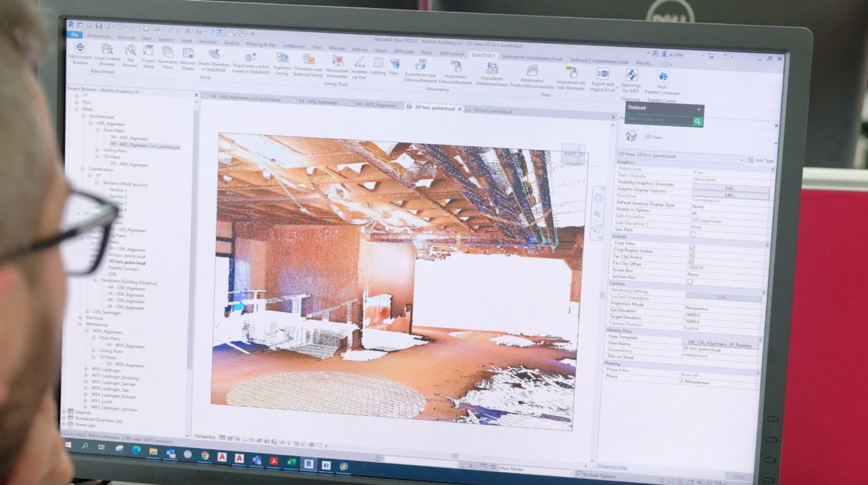Click Importeren Uitwisselbestand
868x485 pixels.
pos(455,72)
